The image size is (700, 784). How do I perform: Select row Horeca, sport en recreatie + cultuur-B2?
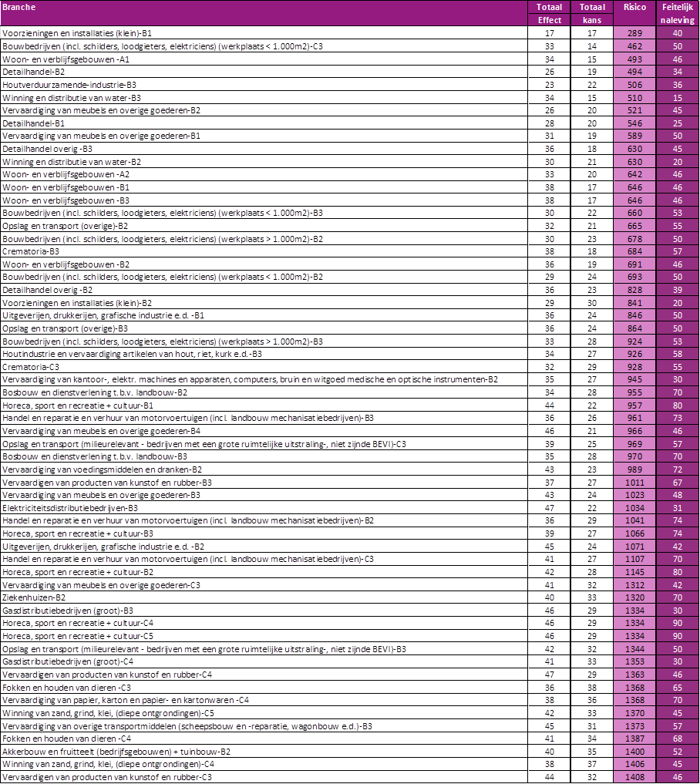point(349,572)
